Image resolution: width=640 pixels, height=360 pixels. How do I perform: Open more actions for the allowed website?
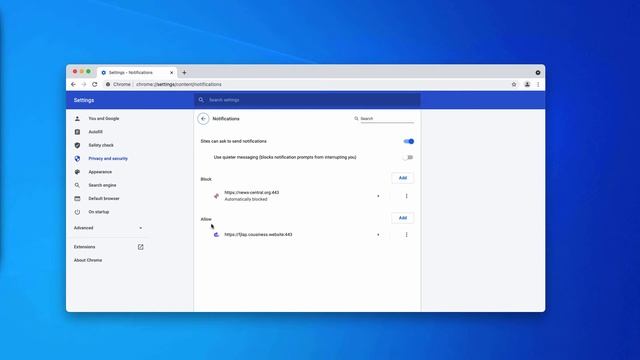(406, 235)
